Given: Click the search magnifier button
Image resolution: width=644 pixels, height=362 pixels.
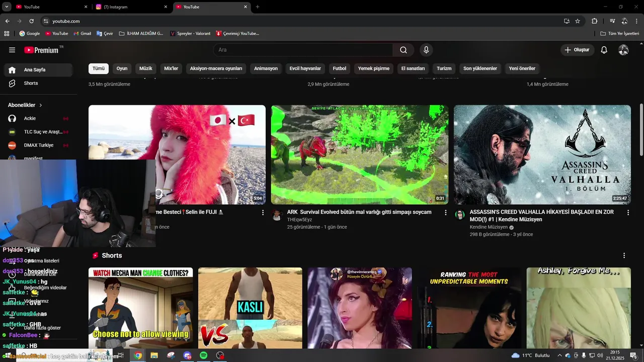Looking at the screenshot, I should [404, 50].
